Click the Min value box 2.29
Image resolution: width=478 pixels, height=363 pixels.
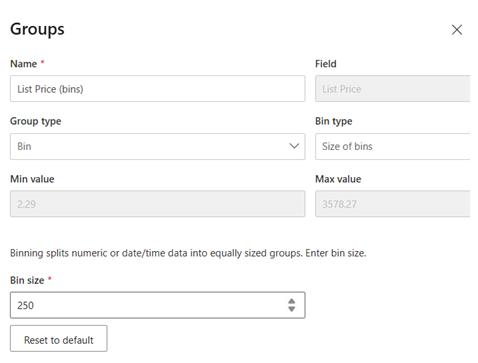(x=157, y=204)
